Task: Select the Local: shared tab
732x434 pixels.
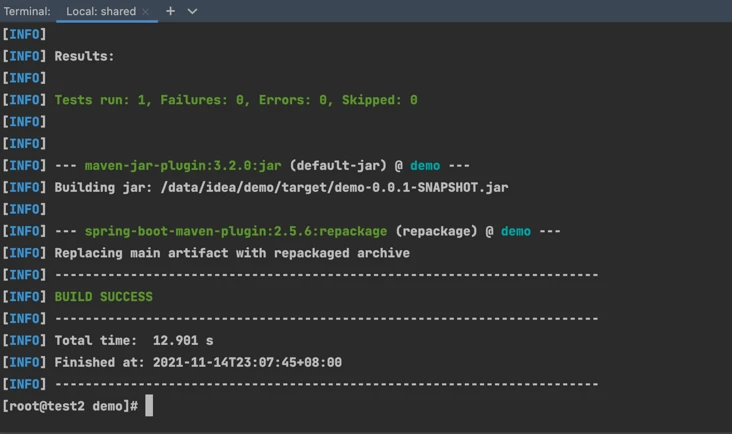Action: 101,11
